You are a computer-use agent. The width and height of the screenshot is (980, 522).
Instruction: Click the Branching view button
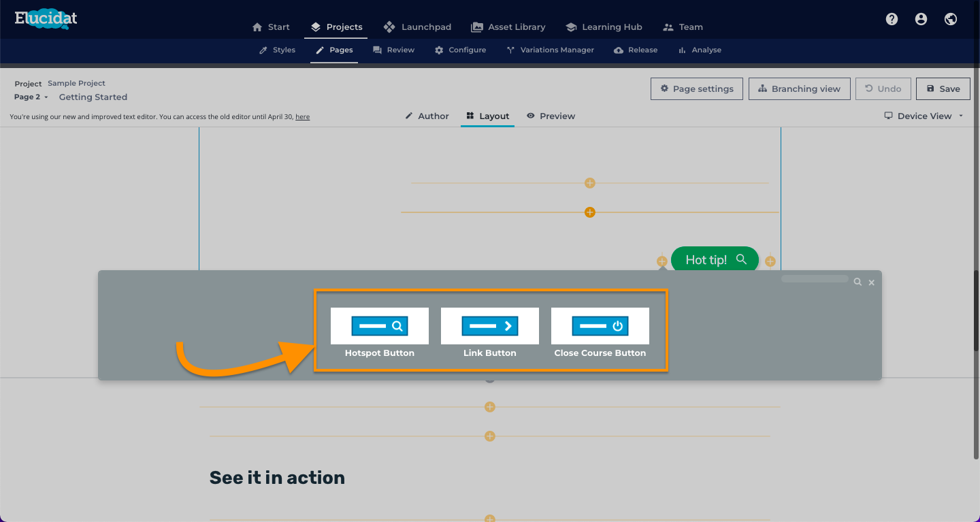tap(800, 89)
